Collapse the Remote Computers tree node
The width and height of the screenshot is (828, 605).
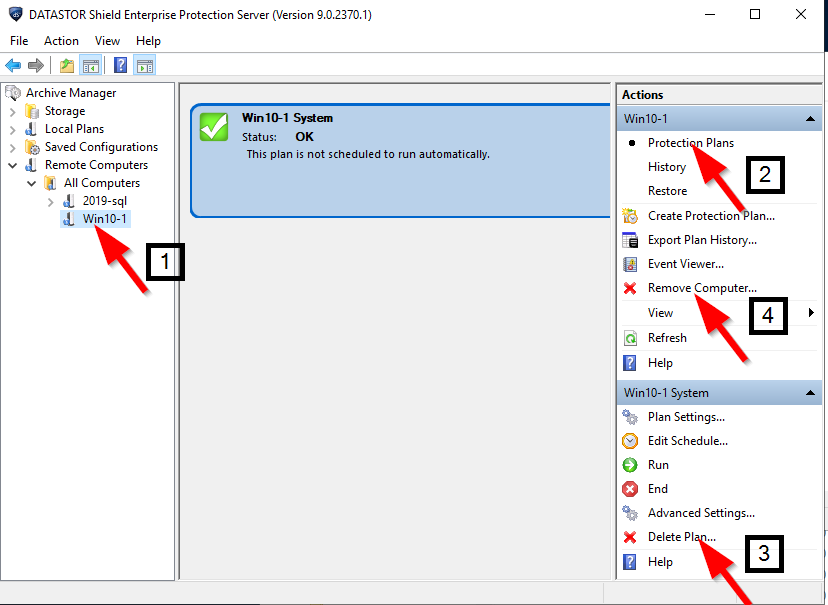12,165
